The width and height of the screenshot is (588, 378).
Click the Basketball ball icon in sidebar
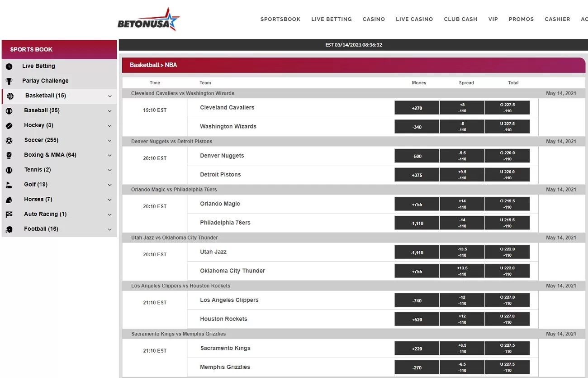tap(10, 96)
